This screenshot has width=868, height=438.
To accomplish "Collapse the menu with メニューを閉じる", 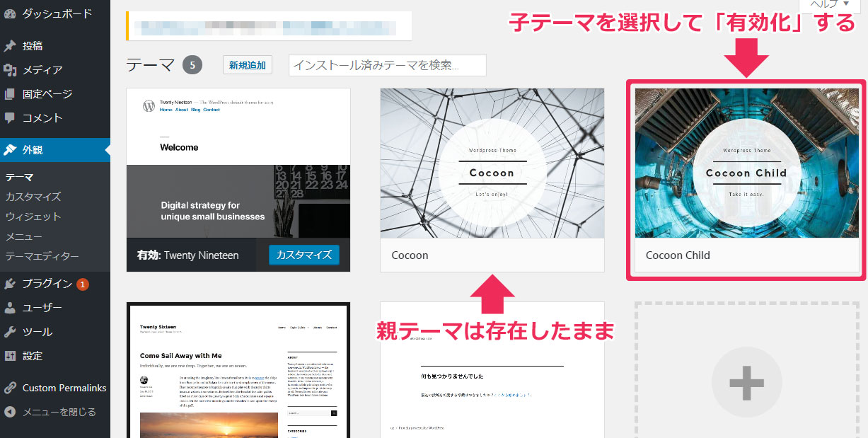I will tap(50, 412).
